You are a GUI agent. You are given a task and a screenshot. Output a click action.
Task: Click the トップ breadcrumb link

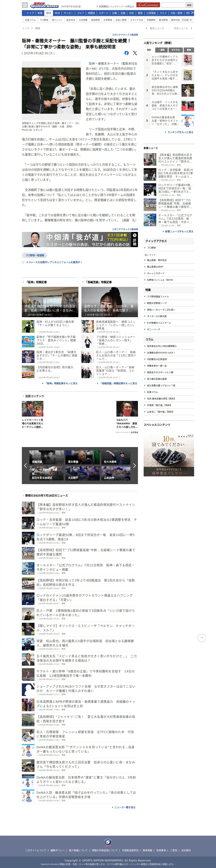26,28
